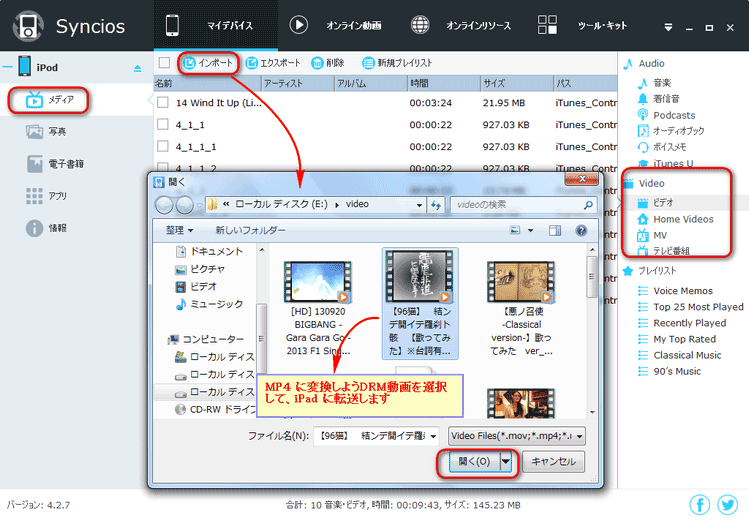Screen dimensions: 749x521
Task: Open Top 25 Most Played playlist
Action: point(691,307)
